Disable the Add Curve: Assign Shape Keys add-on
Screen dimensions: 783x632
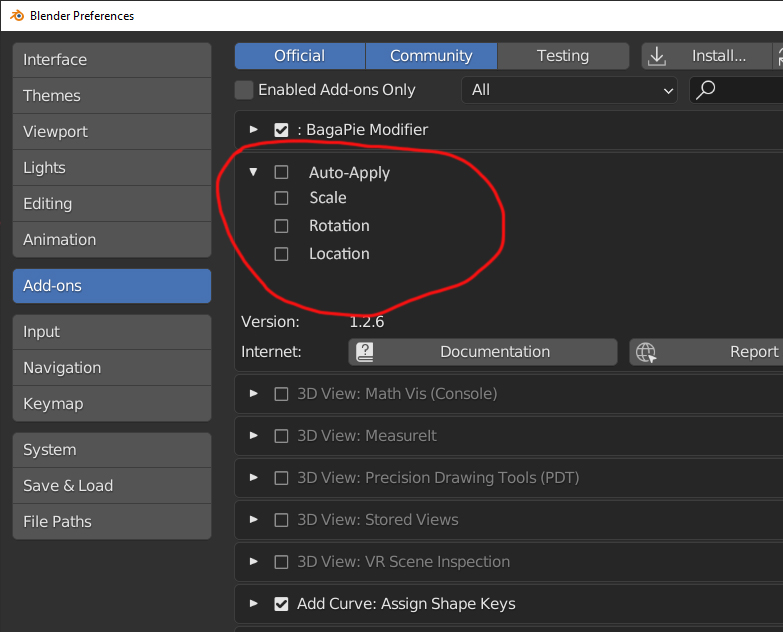point(281,604)
